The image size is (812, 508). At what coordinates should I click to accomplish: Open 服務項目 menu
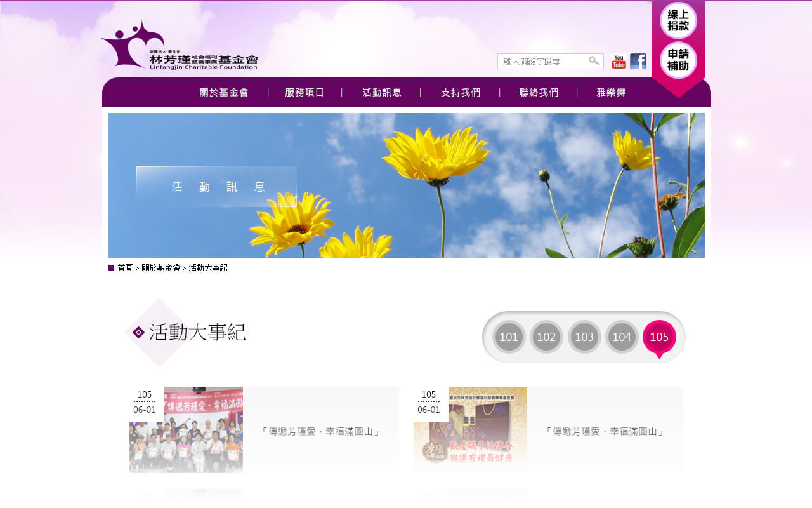coord(304,93)
